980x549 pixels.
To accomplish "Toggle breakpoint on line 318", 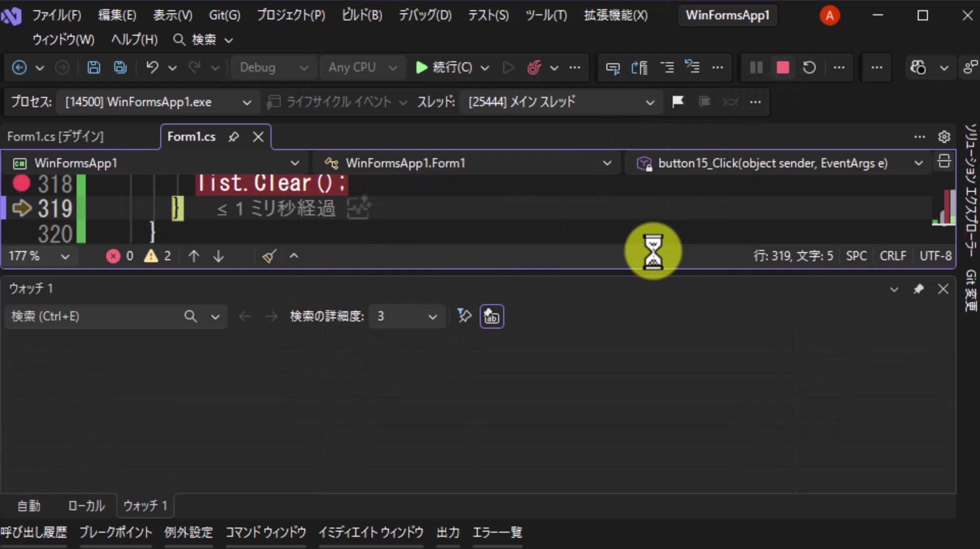I will (21, 183).
